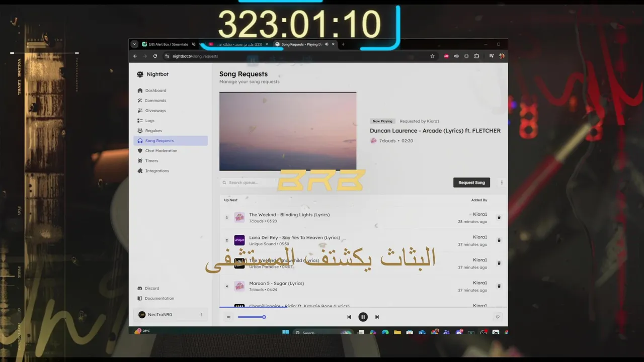The height and width of the screenshot is (362, 644).
Task: Open the ABP adblock extension icon
Action: tap(446, 56)
